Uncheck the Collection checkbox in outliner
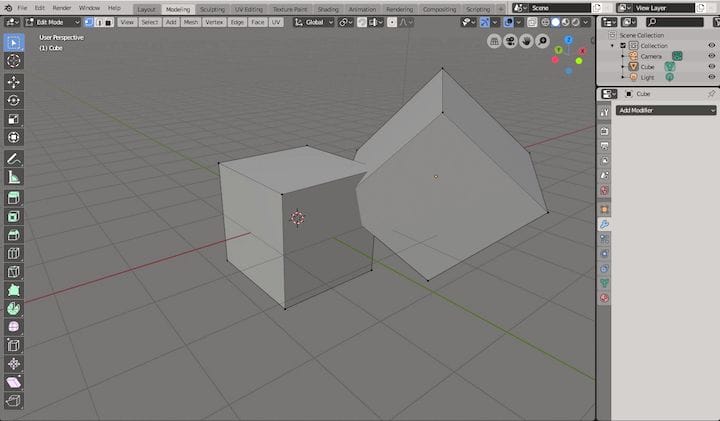This screenshot has width=720, height=421. (x=623, y=46)
